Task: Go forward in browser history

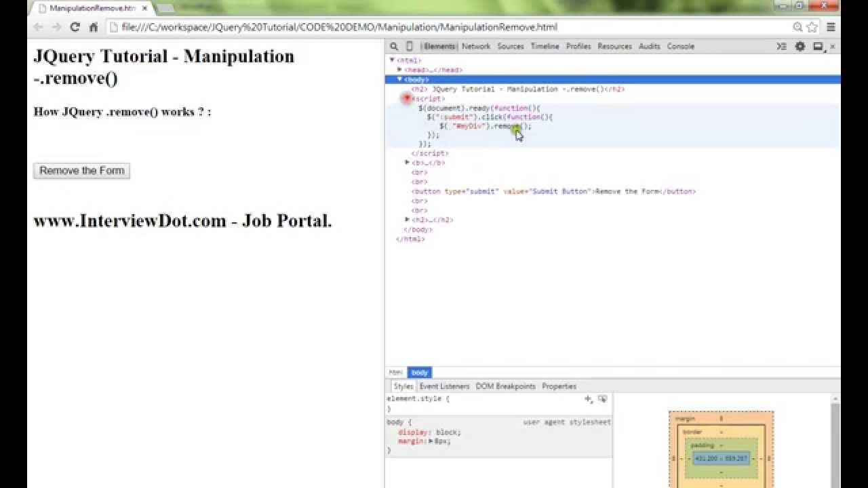Action: (x=56, y=27)
